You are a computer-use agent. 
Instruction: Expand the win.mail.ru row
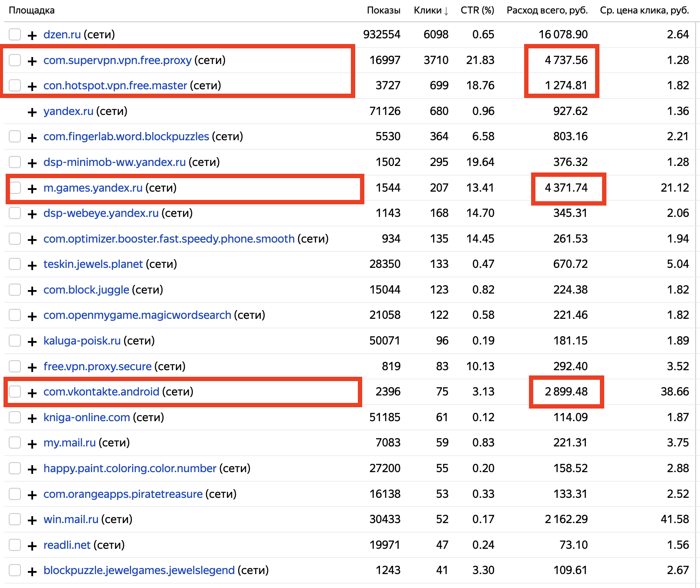[32, 520]
